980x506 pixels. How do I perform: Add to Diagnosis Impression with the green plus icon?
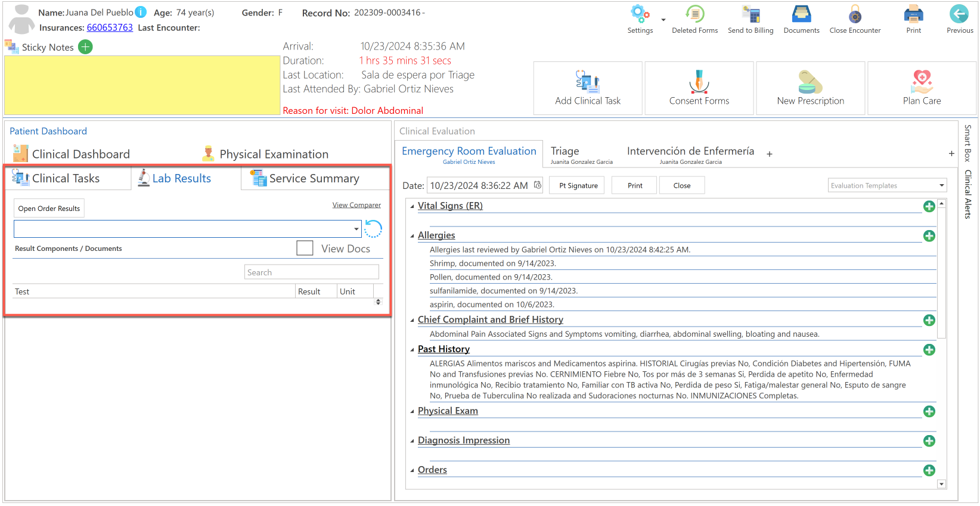coord(929,441)
